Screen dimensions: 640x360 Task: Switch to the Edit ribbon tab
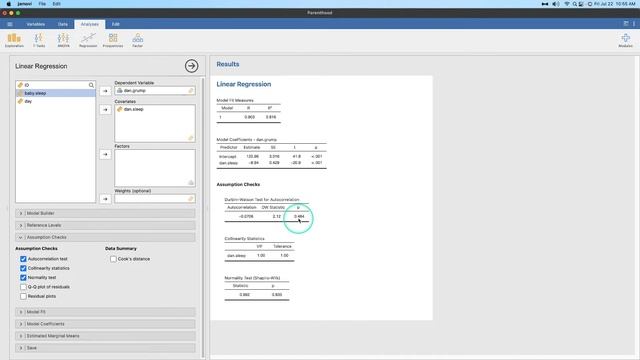[116, 24]
